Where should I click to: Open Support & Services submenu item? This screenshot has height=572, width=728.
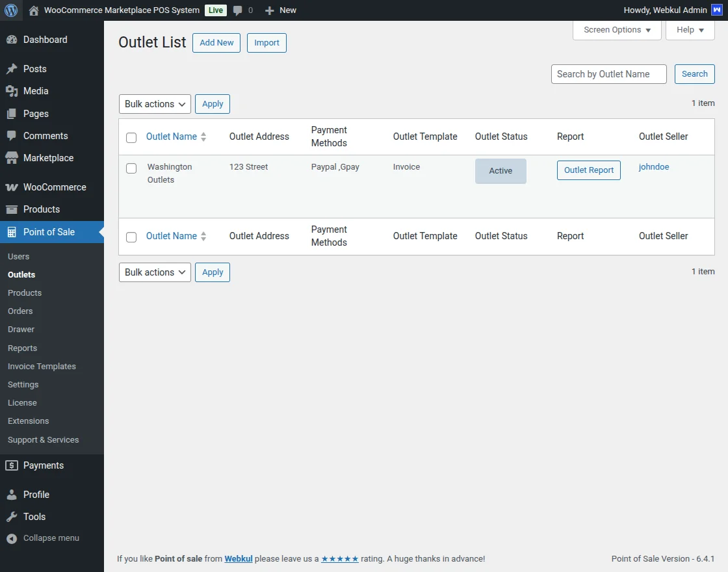tap(43, 439)
